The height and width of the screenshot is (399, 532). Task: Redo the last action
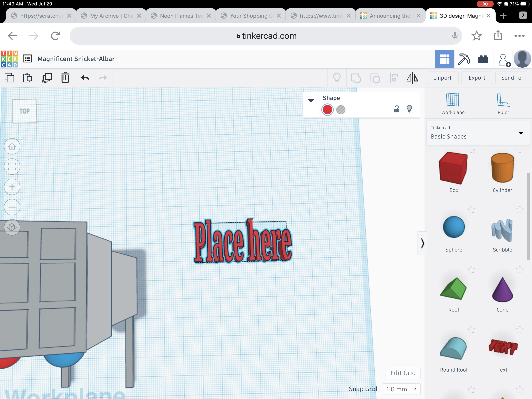[103, 78]
